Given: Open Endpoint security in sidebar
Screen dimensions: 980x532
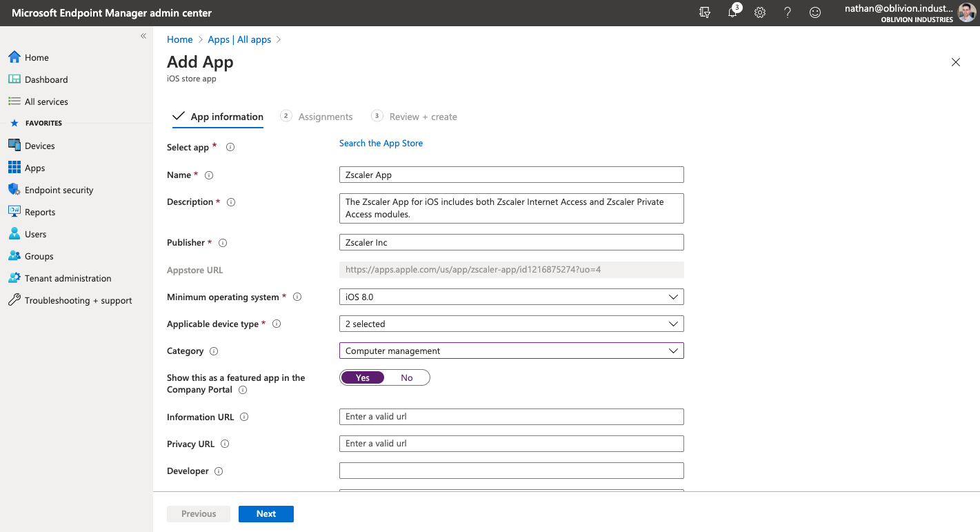Looking at the screenshot, I should pyautogui.click(x=59, y=190).
